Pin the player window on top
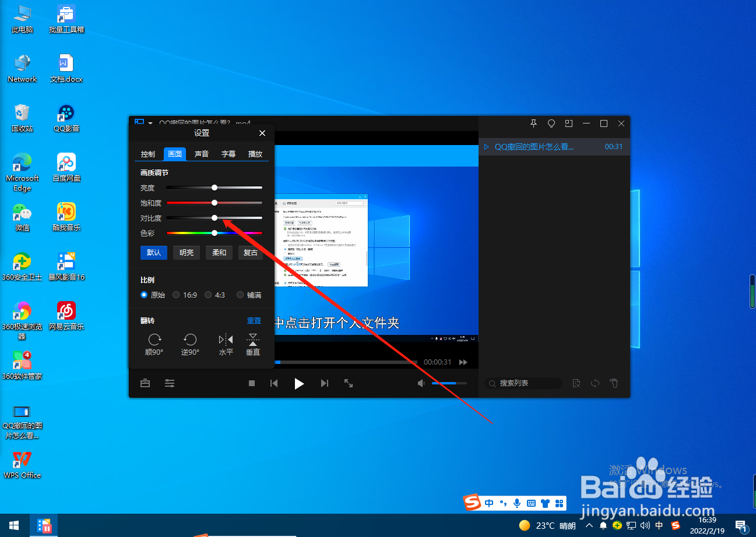The image size is (756, 537). 533,123
